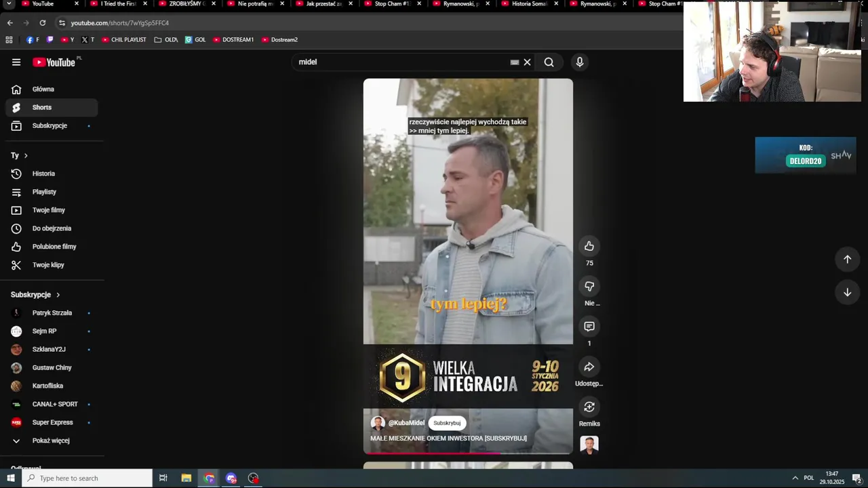The width and height of the screenshot is (868, 488).
Task: Expand Pokaż więcej subscriptions
Action: point(52,441)
